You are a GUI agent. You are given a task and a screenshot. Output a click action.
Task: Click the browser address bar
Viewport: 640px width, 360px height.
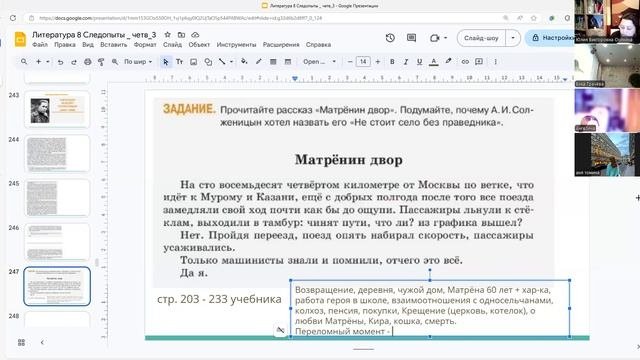261,18
